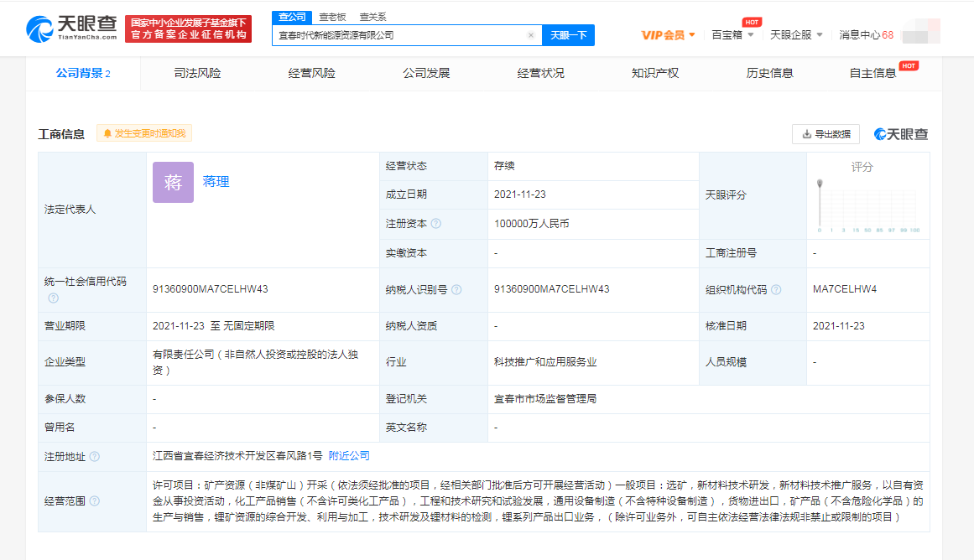Click the address 江西省宜春经济技术开发区春风路1号
This screenshot has width=974, height=560.
click(x=237, y=456)
